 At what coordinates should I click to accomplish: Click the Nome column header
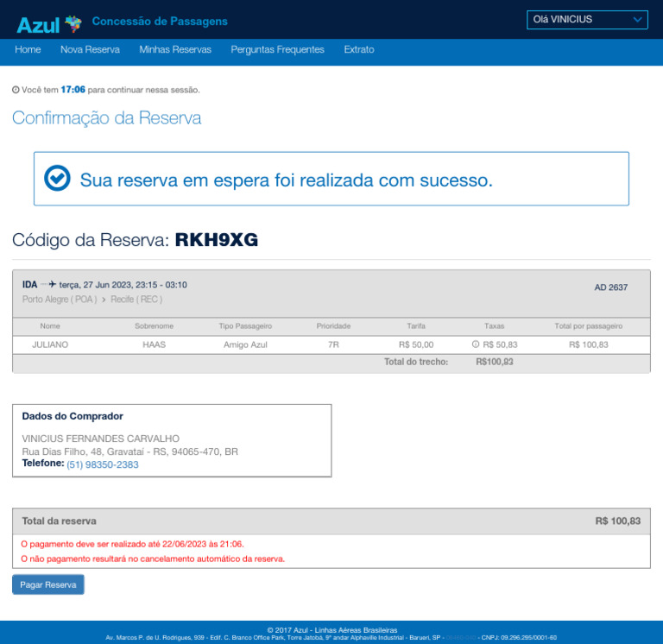click(50, 326)
